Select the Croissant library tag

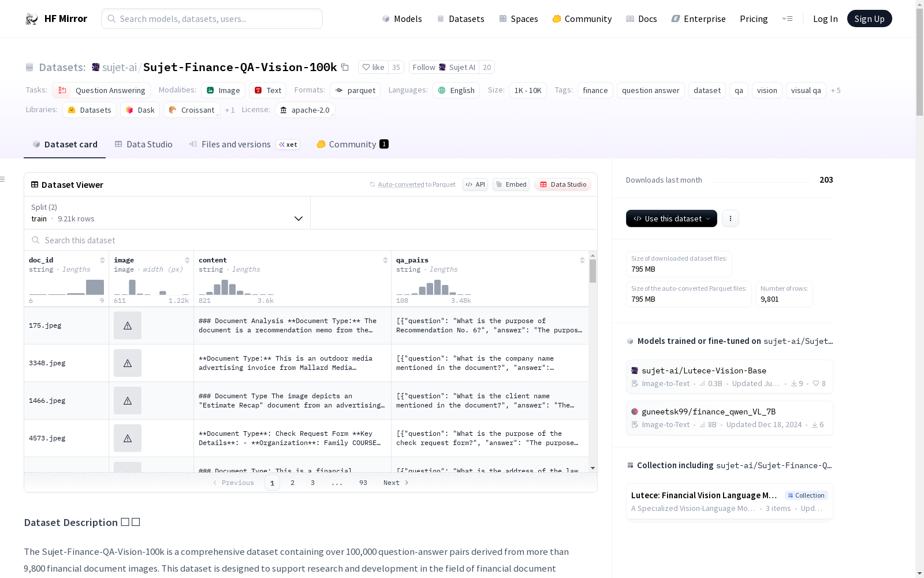192,110
